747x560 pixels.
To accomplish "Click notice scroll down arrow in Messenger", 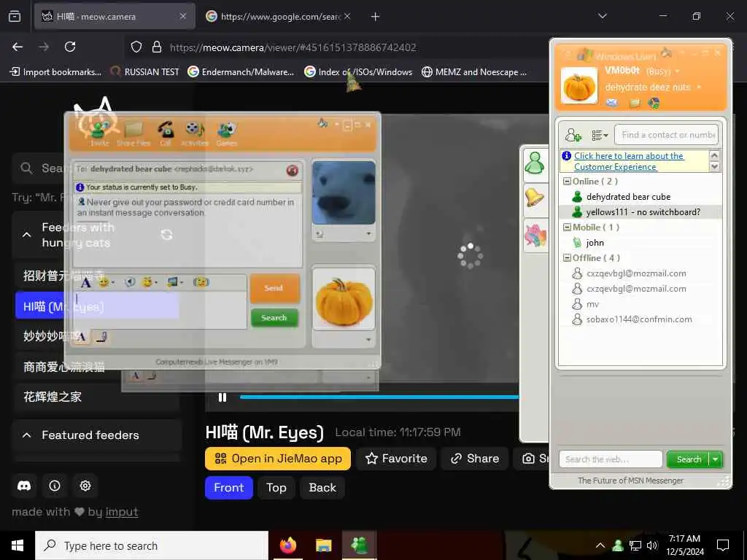I will click(x=714, y=167).
